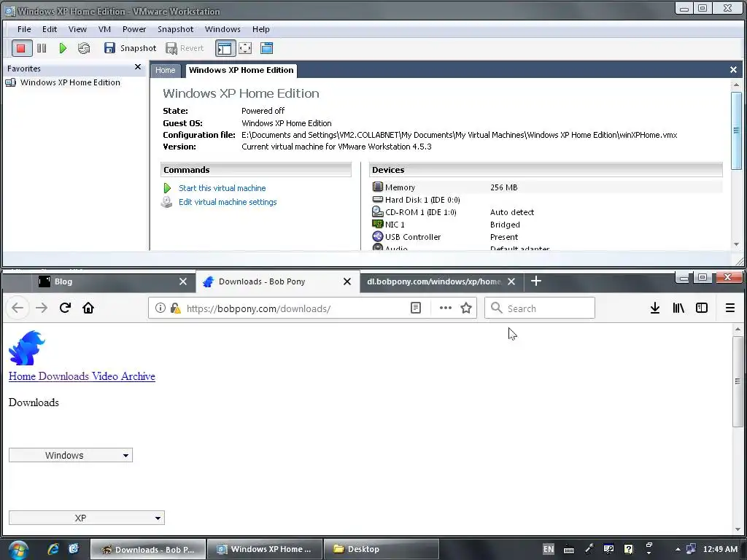Click the Quick Switch toolbar icon
The width and height of the screenshot is (747, 560).
[267, 48]
